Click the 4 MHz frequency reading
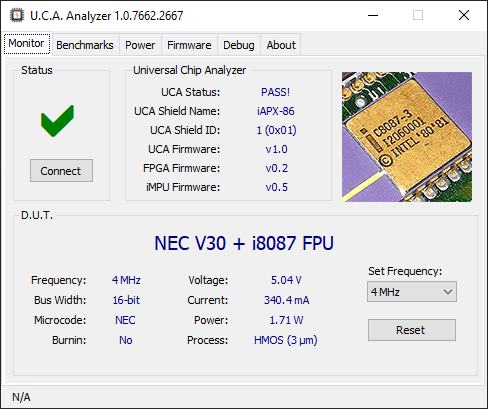 click(126, 280)
